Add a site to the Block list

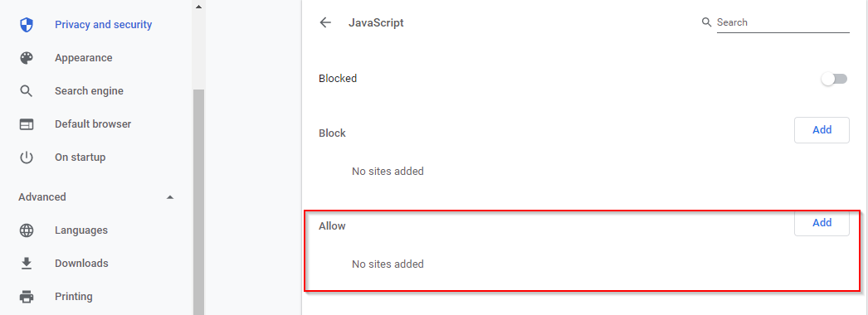[x=822, y=130]
